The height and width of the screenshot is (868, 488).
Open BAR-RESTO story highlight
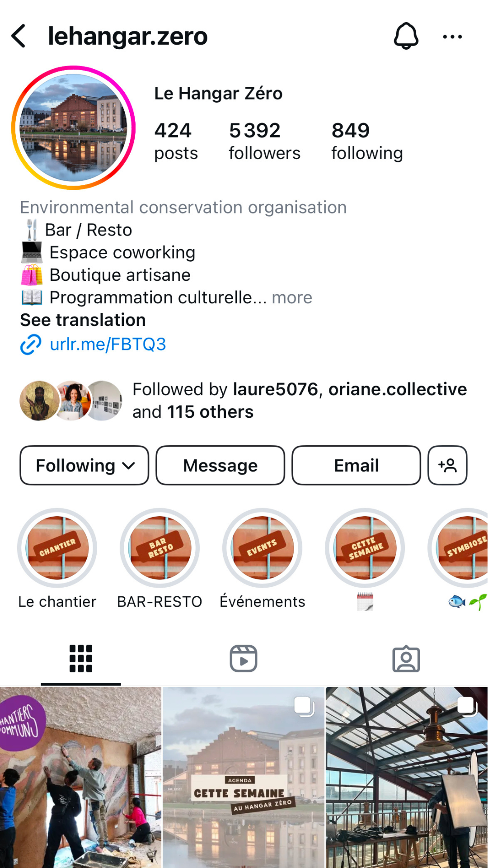(160, 548)
